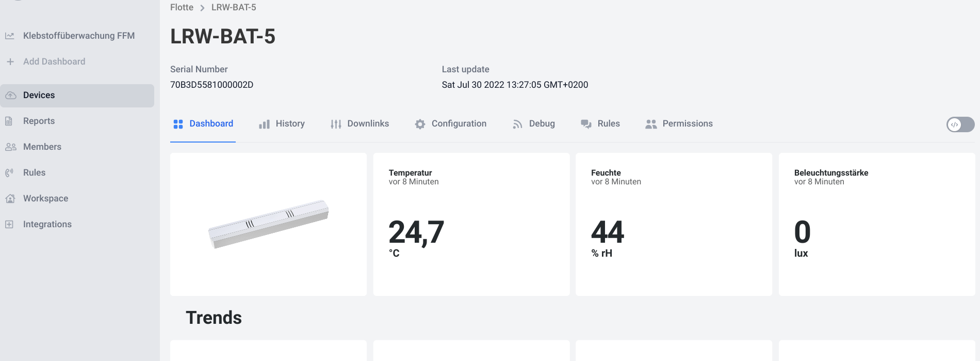Click the Devices cloud icon in sidebar

coord(10,96)
